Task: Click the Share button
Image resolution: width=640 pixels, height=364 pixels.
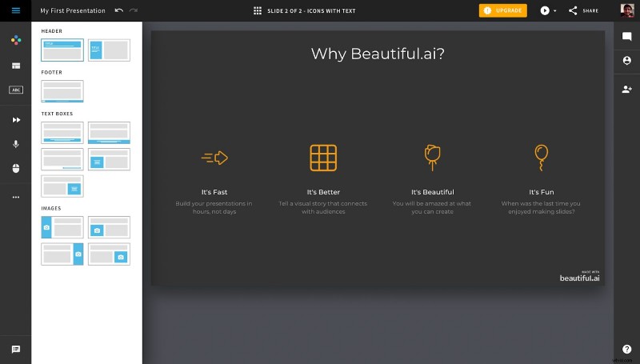Action: (584, 10)
